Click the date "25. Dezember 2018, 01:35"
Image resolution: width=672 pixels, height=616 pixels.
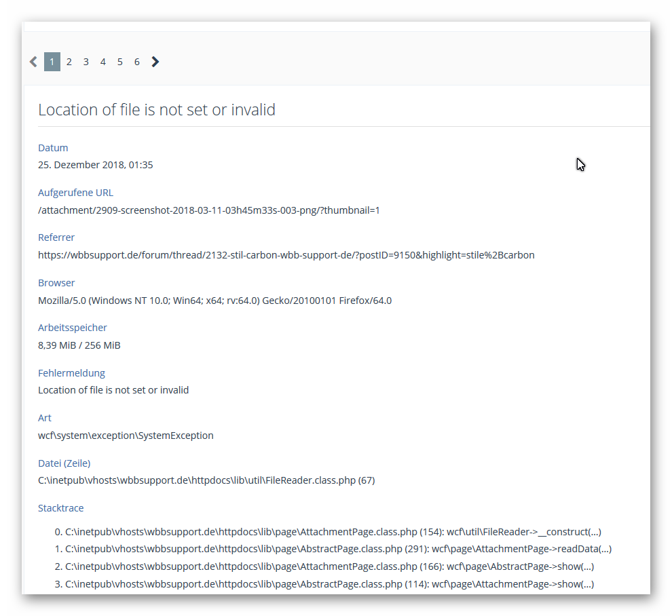pyautogui.click(x=96, y=165)
